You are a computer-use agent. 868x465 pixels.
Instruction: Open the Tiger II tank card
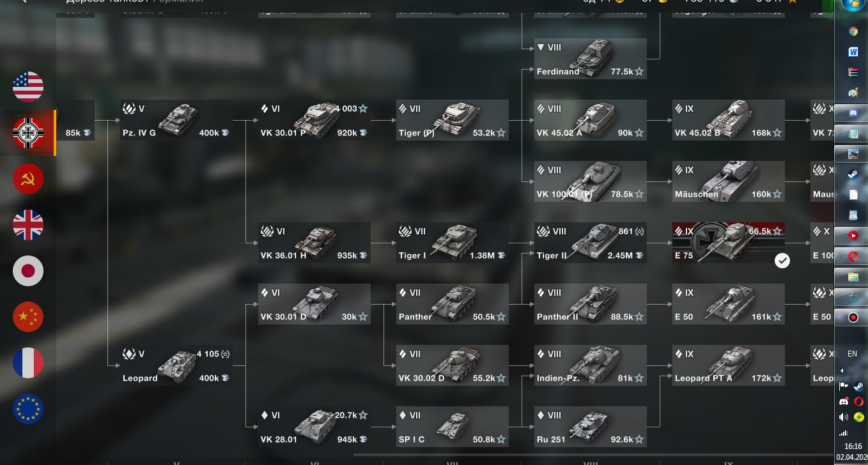(591, 243)
